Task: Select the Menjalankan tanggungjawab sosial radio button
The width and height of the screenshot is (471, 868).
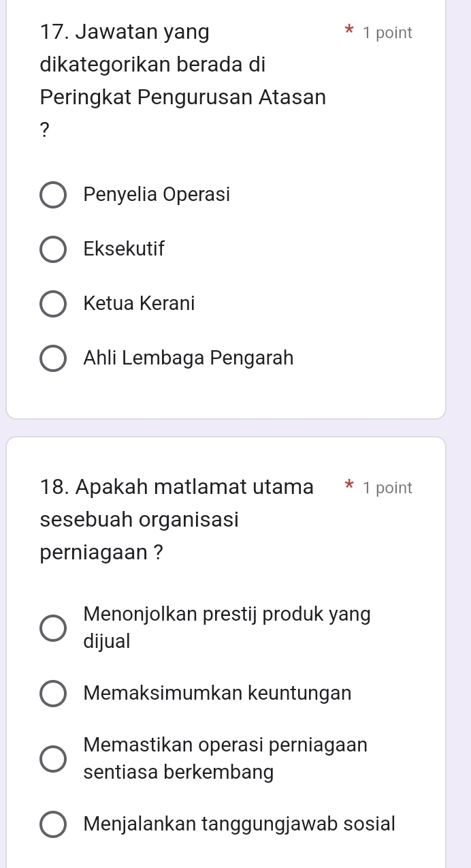Action: coord(54,824)
